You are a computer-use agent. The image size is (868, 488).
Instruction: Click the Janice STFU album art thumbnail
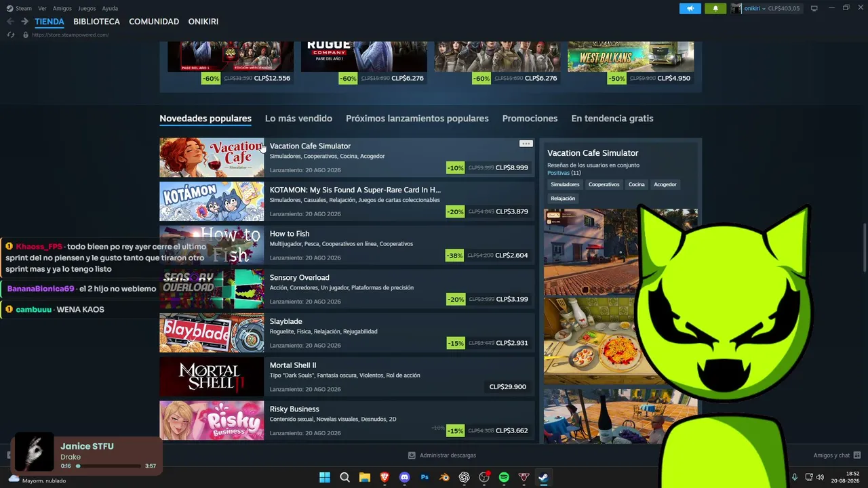pos(34,452)
